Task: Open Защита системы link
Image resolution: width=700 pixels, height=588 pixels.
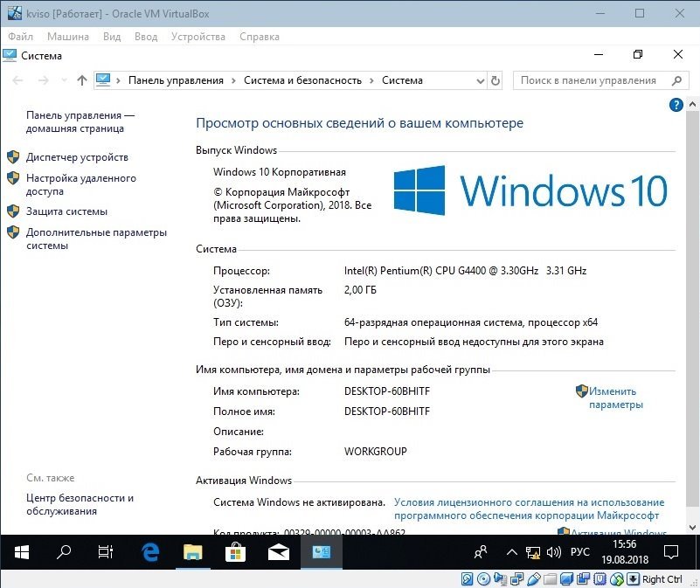Action: click(66, 211)
